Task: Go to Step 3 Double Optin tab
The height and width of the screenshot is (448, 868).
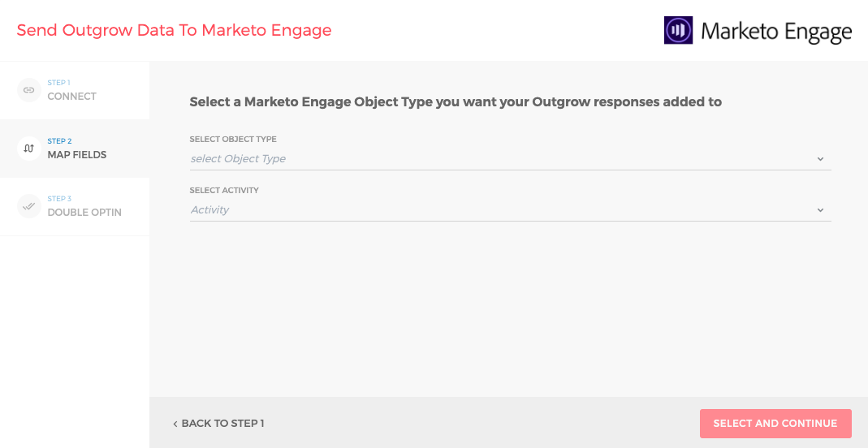Action: pos(75,206)
